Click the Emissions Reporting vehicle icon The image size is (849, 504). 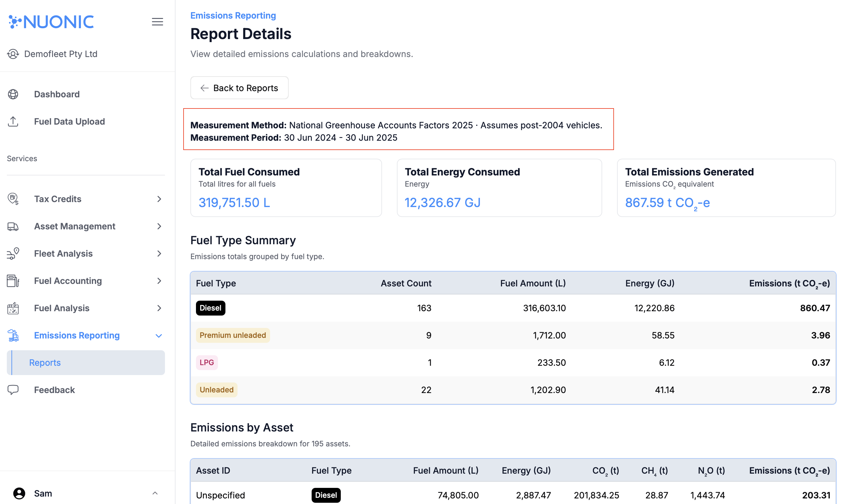click(13, 335)
